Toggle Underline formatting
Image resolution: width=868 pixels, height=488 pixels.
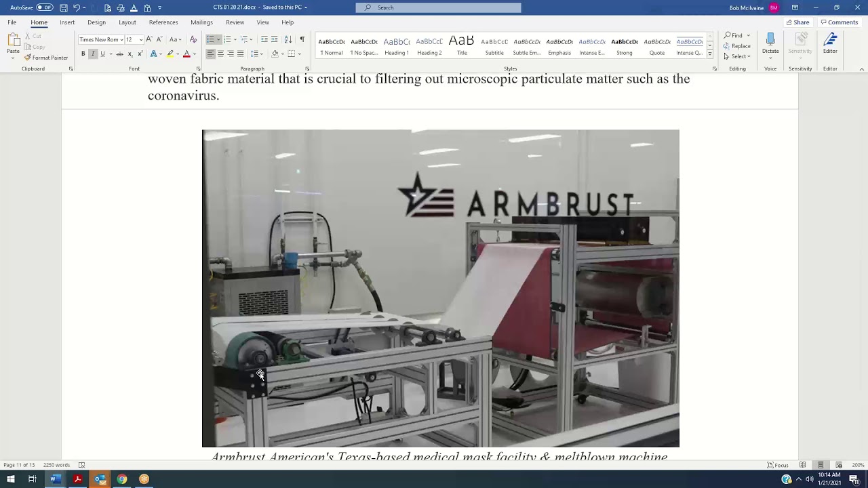(102, 54)
